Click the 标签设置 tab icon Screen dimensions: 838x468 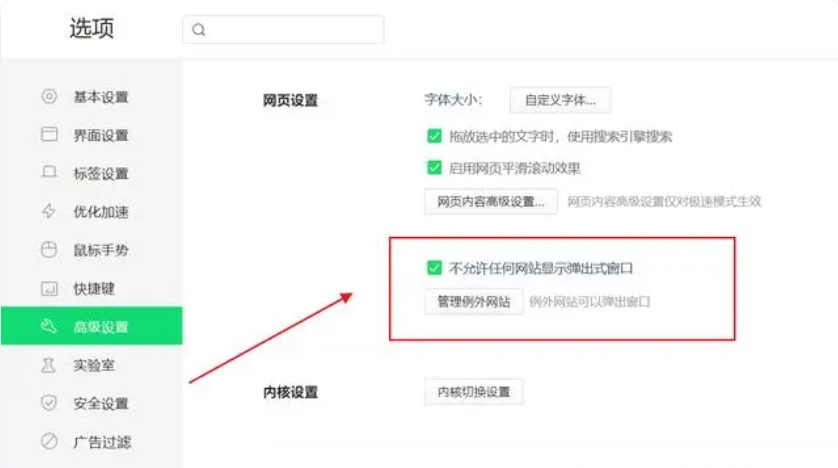click(49, 172)
